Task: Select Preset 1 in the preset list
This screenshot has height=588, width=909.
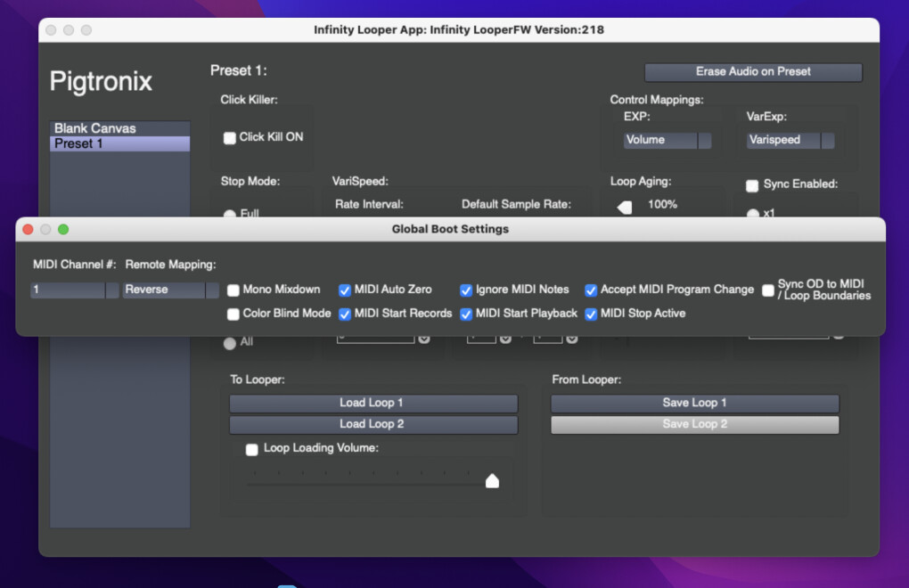Action: 120,143
